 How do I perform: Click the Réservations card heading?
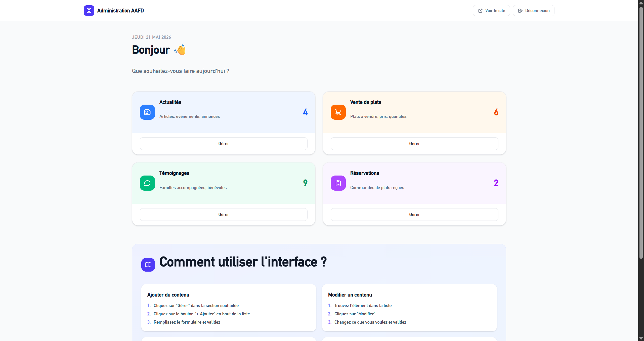click(365, 173)
